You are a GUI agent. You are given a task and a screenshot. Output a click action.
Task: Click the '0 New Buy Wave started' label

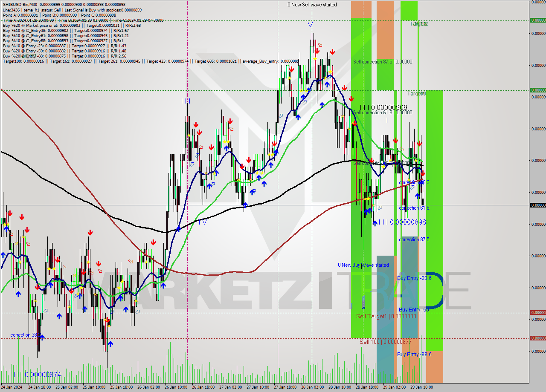coord(363,265)
